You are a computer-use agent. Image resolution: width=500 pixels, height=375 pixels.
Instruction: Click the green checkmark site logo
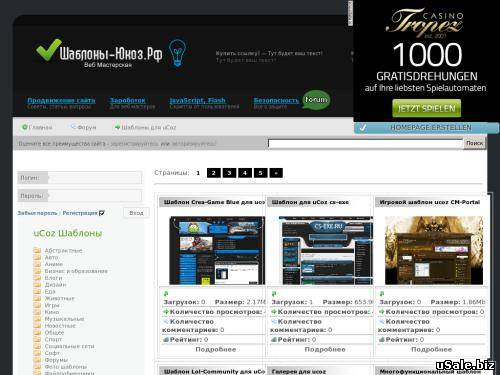(49, 50)
